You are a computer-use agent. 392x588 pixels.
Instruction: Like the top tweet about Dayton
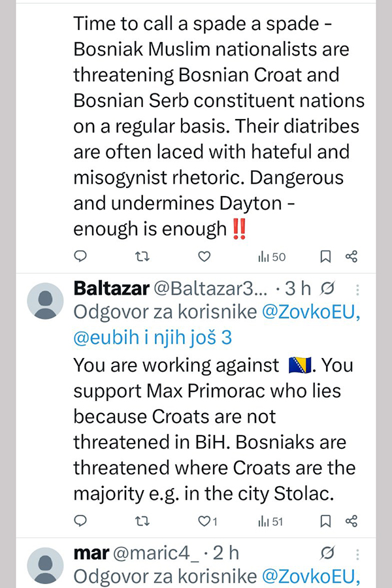point(204,256)
